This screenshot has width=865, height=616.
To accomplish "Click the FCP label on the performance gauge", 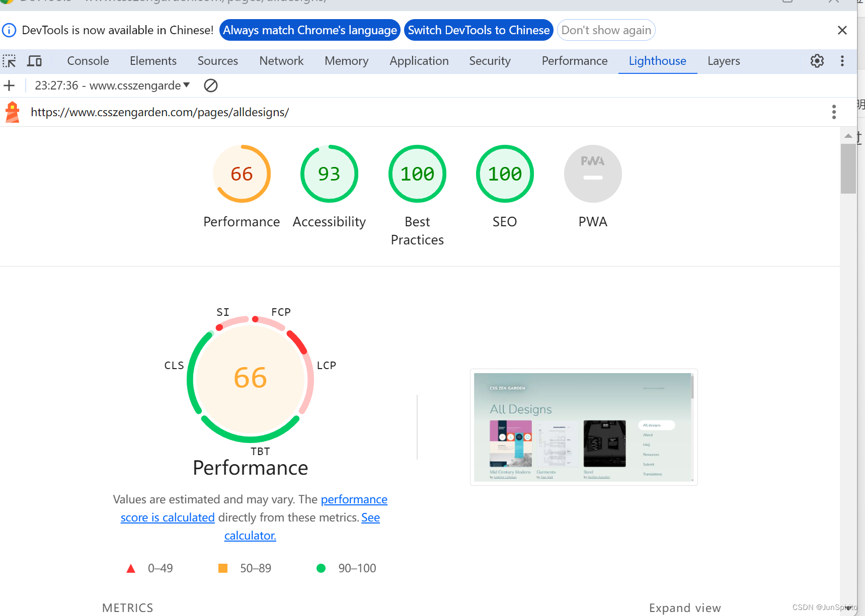I will 281,312.
